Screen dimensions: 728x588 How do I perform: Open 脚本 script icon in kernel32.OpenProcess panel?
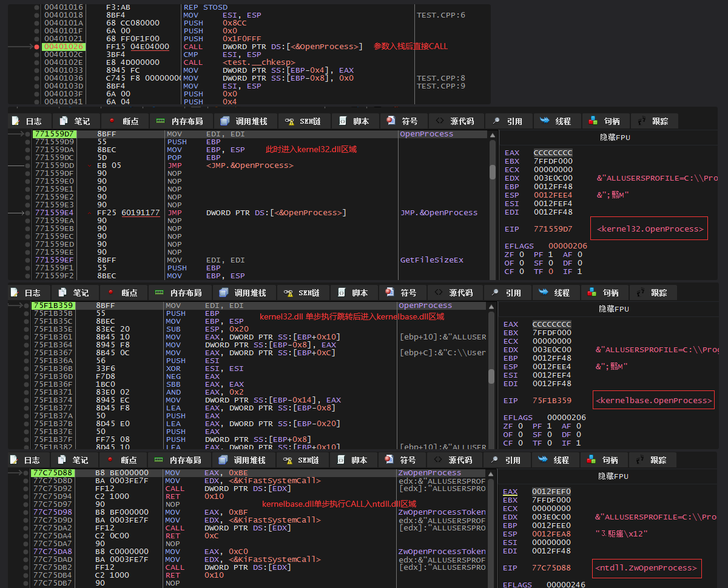(343, 121)
